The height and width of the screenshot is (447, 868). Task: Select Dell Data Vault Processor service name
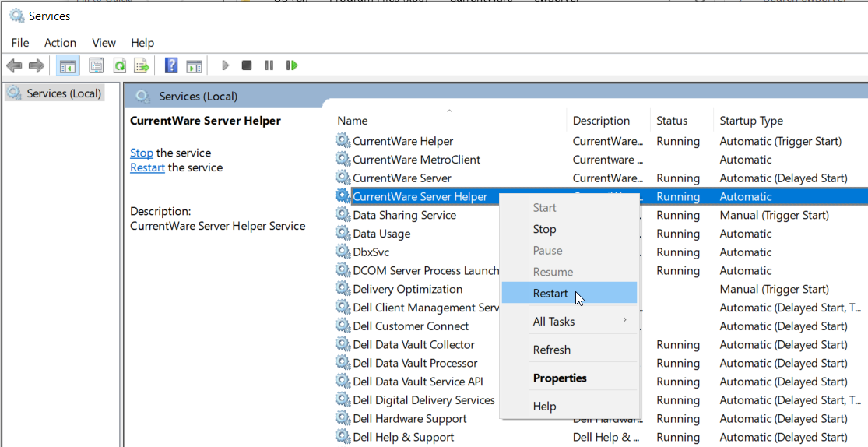coord(415,364)
